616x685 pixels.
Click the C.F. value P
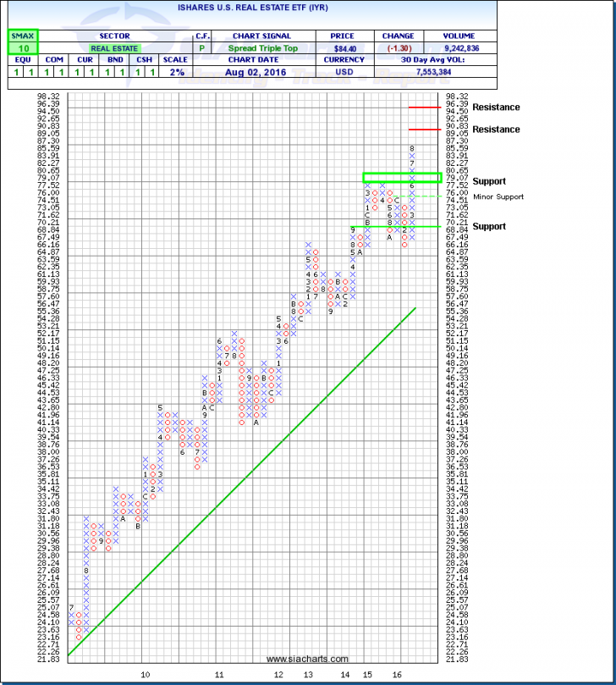[203, 49]
